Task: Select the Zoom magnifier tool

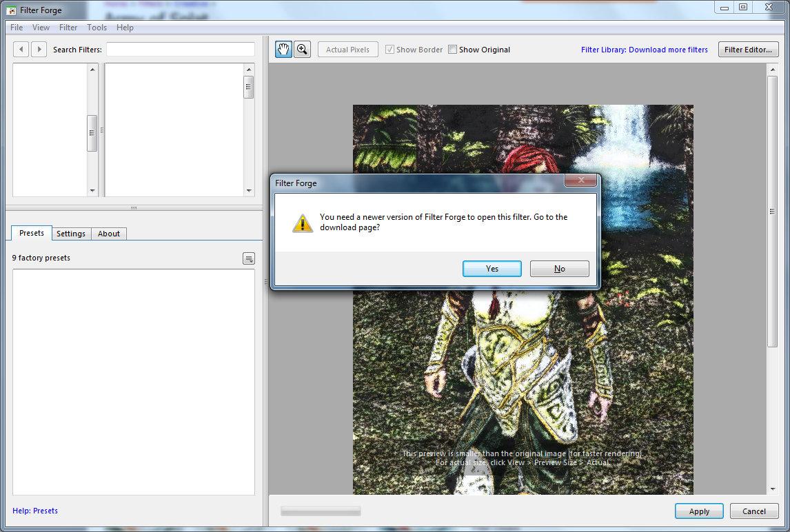Action: 303,50
